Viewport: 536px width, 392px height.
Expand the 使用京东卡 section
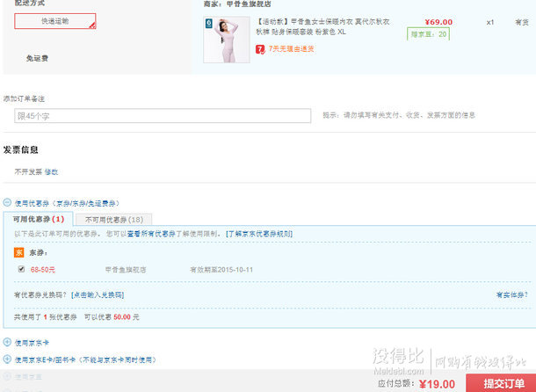click(x=7, y=342)
